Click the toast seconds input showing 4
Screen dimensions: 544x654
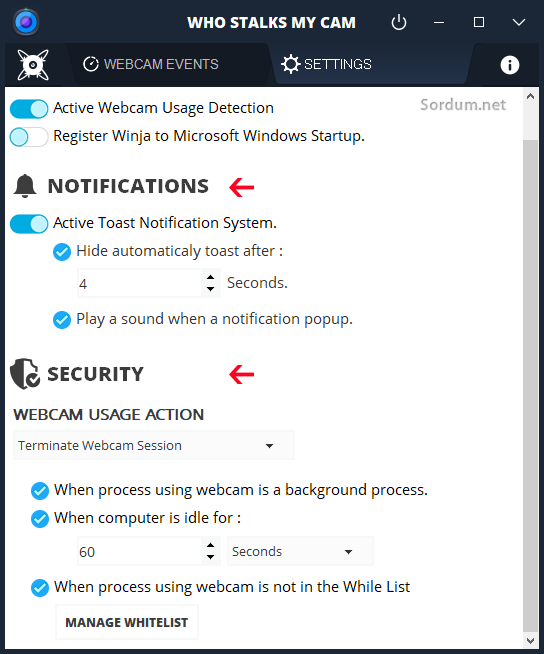[139, 283]
